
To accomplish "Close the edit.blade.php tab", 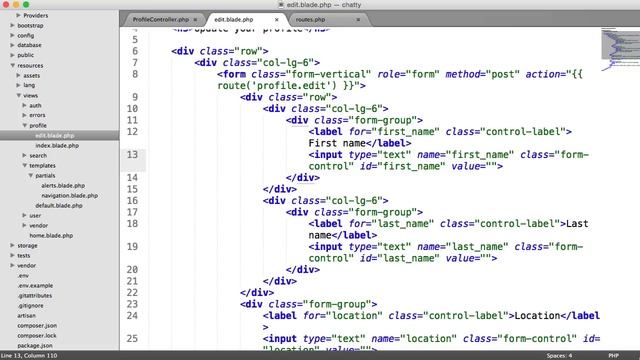I will tap(276, 20).
